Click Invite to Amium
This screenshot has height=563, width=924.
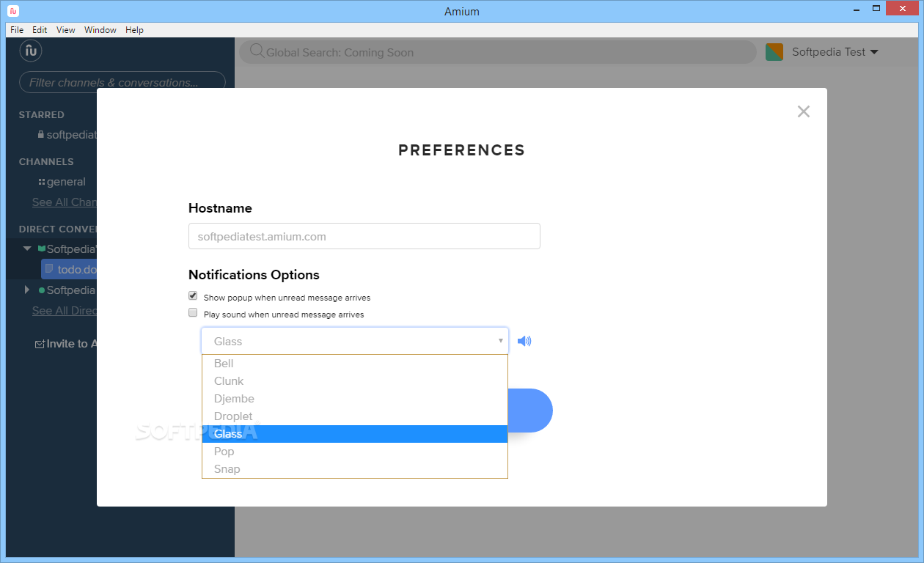(x=67, y=344)
